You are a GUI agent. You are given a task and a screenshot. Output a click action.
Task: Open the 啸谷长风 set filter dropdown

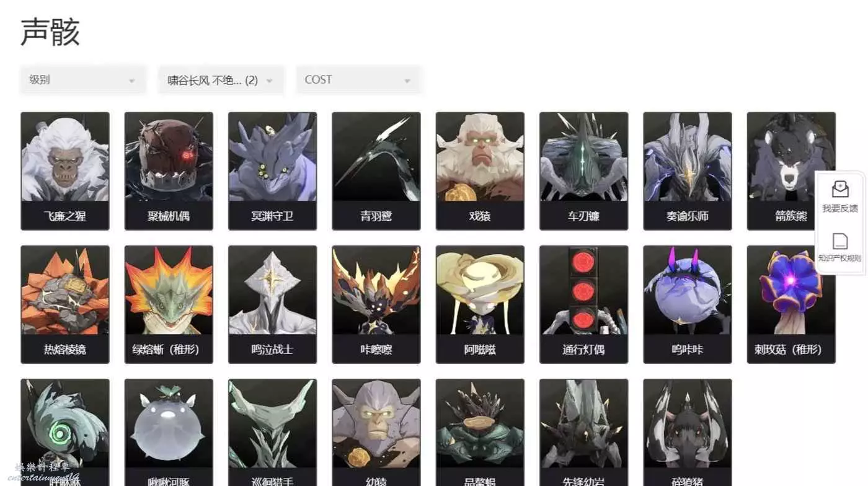[221, 80]
